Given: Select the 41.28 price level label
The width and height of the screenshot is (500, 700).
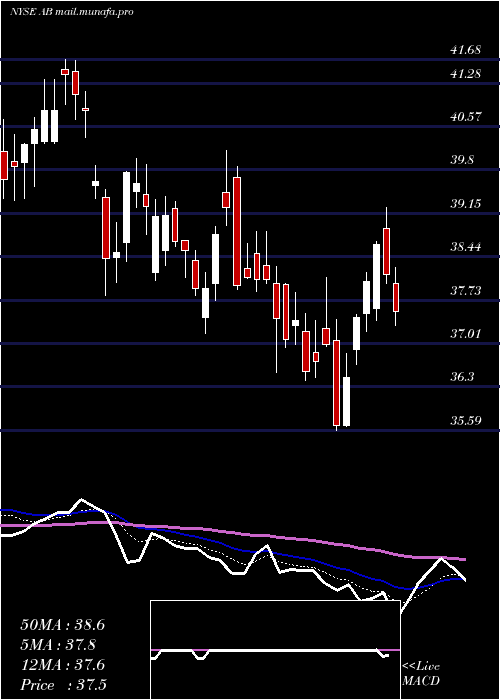Looking at the screenshot, I should [x=465, y=74].
